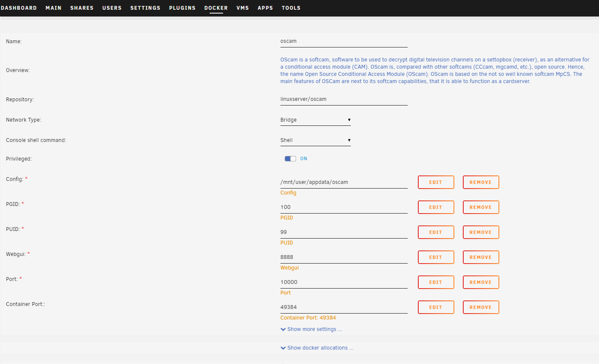Remove the Webgui port setting
Image resolution: width=599 pixels, height=364 pixels.
pyautogui.click(x=481, y=258)
